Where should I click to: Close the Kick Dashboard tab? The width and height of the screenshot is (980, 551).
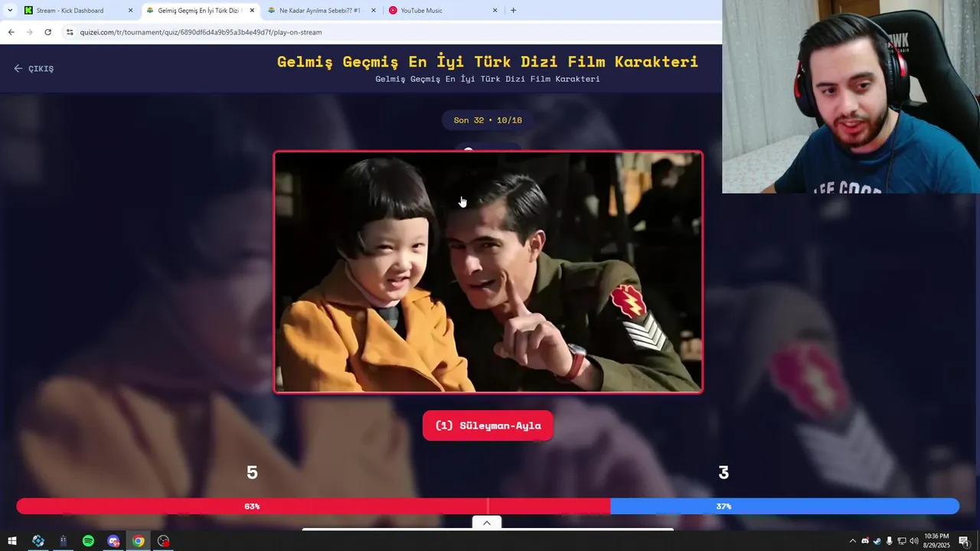click(130, 11)
